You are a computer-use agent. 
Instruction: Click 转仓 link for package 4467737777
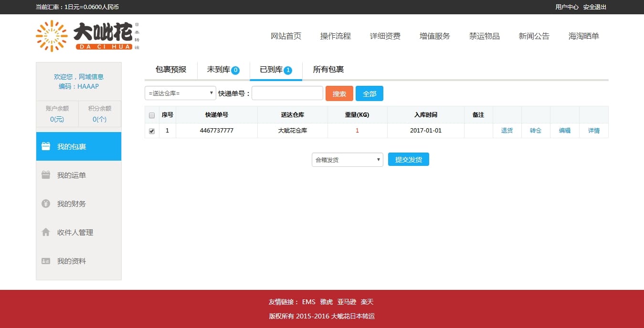point(536,131)
